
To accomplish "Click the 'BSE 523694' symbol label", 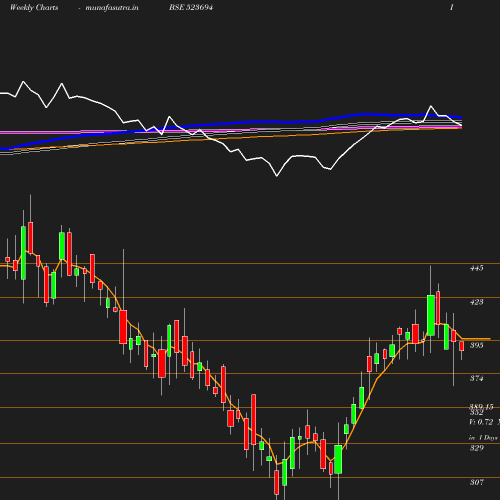I will pos(191,7).
